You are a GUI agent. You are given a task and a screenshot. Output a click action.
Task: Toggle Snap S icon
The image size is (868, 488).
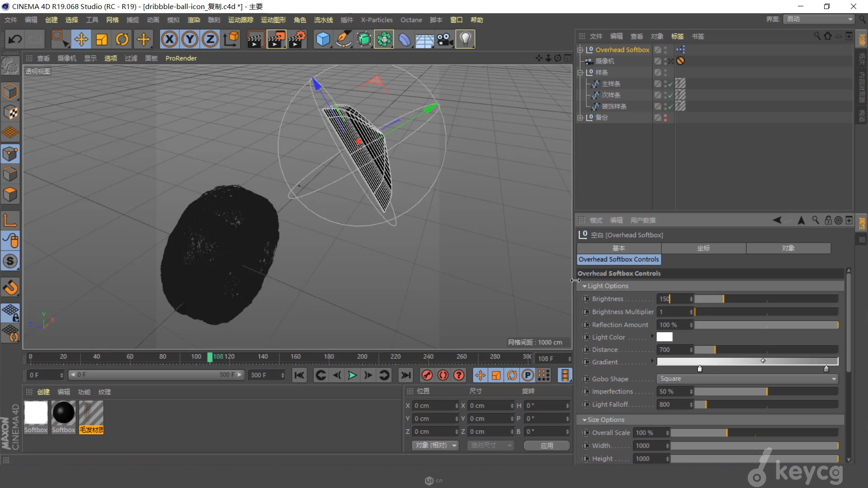point(10,261)
